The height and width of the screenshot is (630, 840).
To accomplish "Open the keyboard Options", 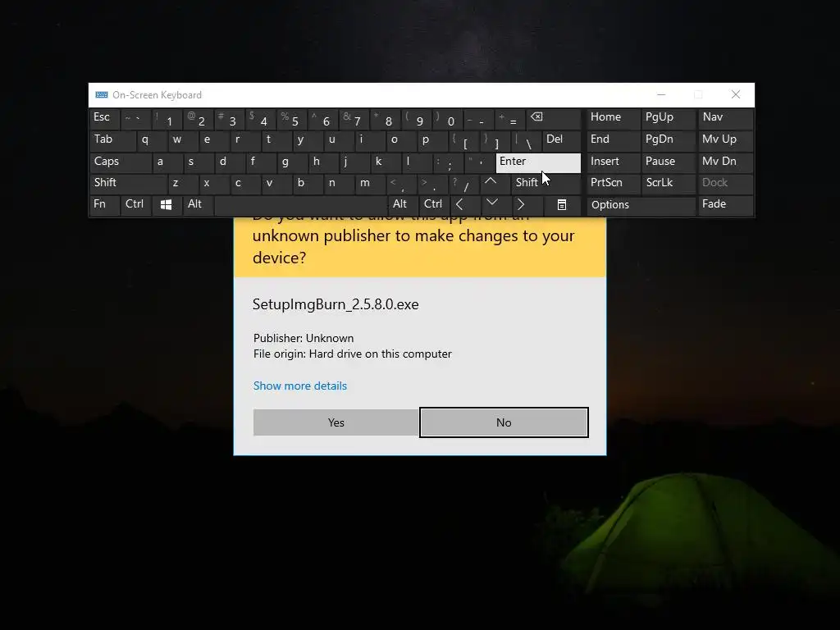I will tap(641, 205).
